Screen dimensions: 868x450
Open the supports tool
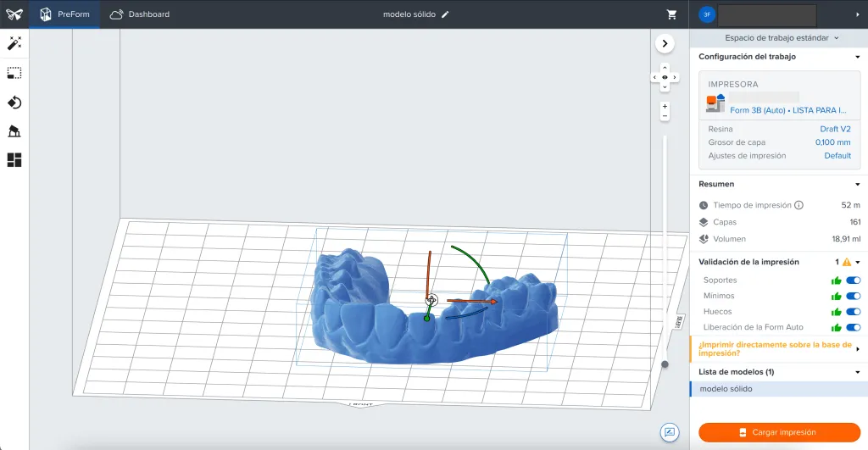14,131
